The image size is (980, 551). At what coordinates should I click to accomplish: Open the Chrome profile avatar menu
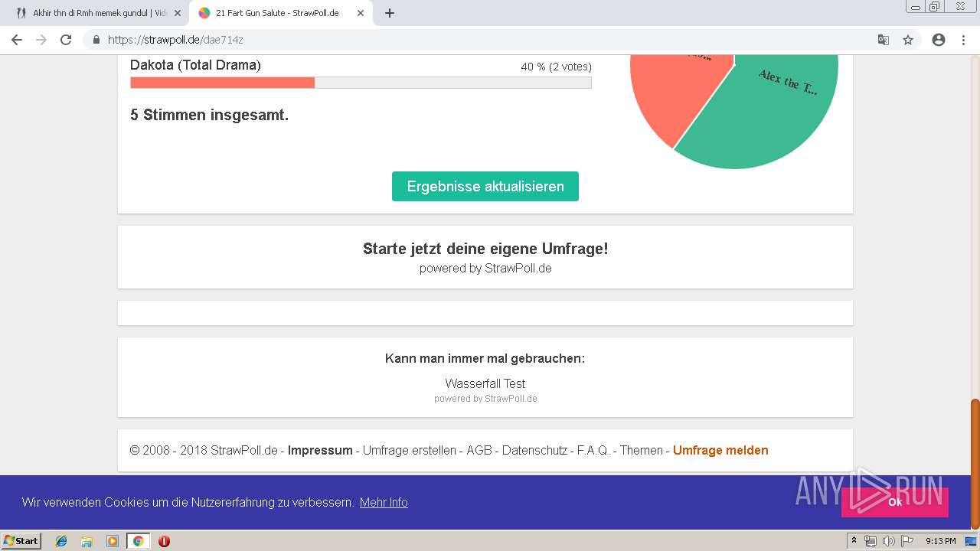coord(939,40)
